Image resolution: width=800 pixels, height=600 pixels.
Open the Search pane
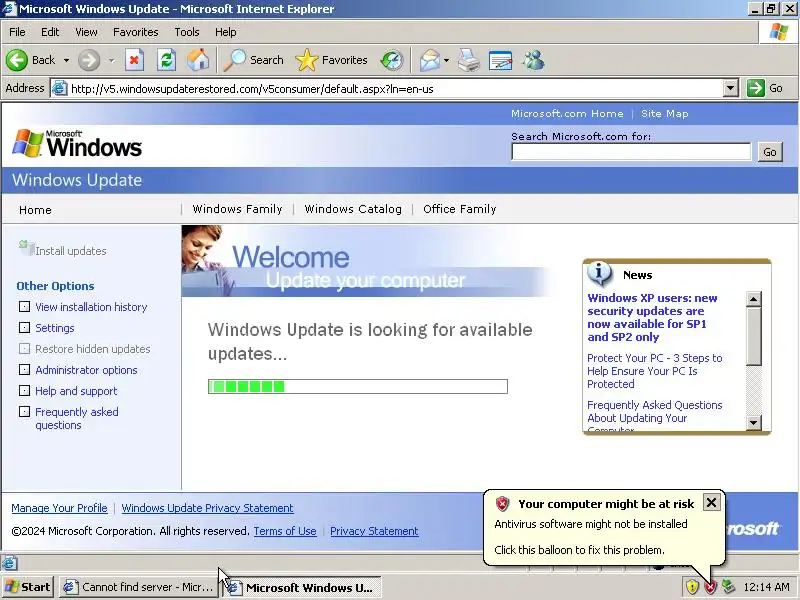pos(254,60)
